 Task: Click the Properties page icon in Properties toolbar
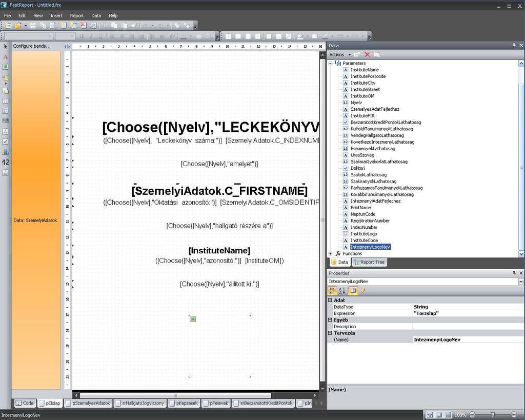pyautogui.click(x=353, y=291)
